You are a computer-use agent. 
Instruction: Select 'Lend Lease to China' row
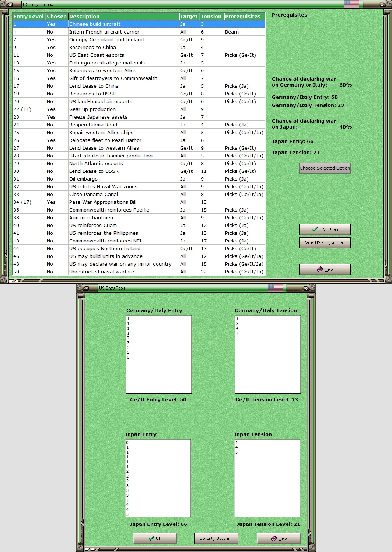(x=139, y=86)
